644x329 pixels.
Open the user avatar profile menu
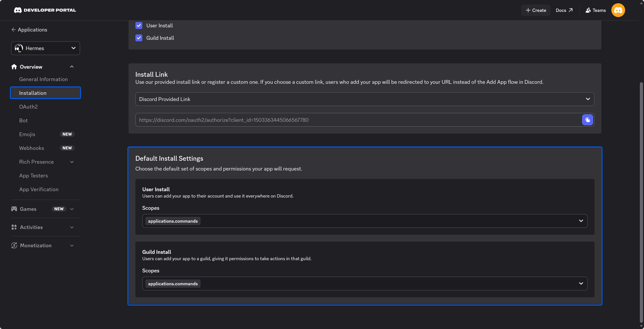(x=618, y=10)
